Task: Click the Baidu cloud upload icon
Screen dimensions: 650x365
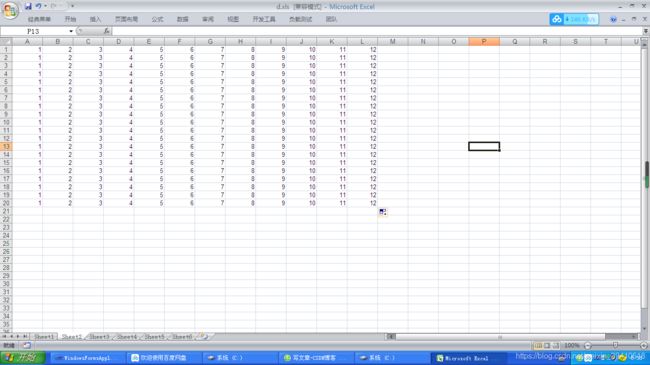Action: click(x=557, y=19)
